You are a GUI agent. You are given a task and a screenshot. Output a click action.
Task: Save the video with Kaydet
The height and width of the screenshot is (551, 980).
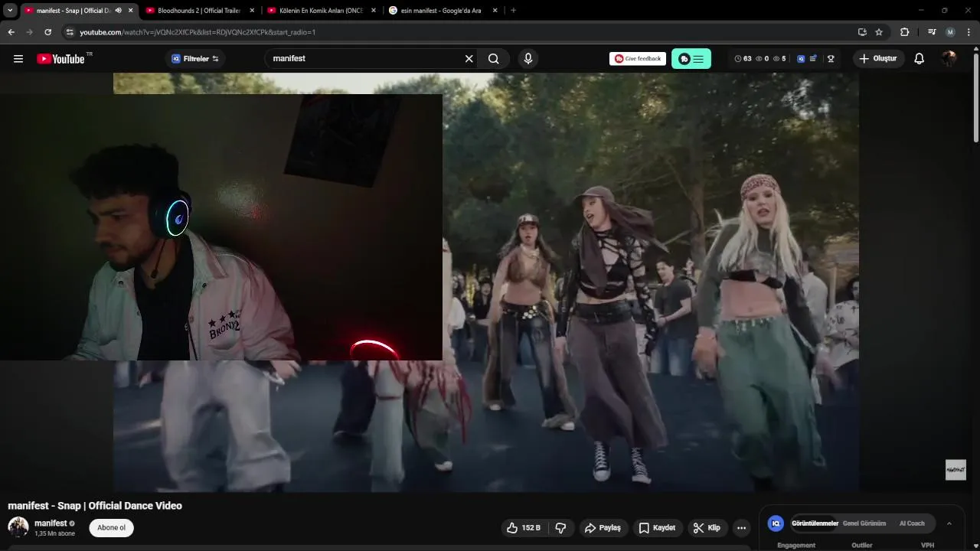[658, 528]
